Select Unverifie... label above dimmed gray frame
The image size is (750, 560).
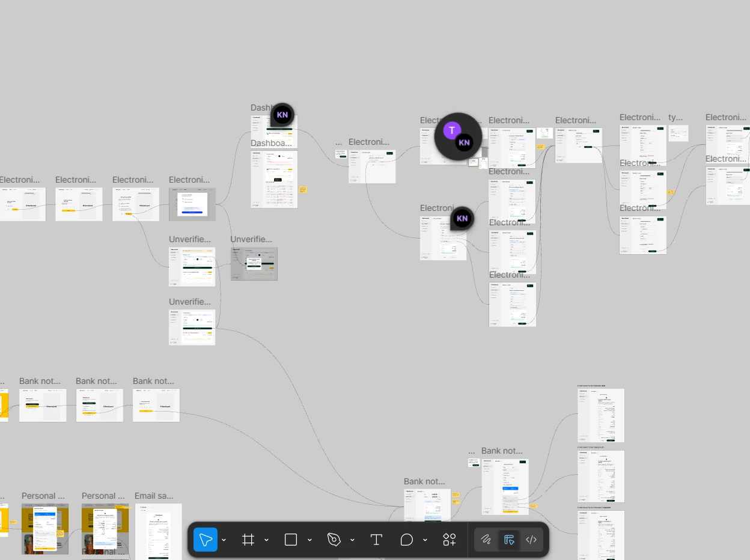click(251, 239)
